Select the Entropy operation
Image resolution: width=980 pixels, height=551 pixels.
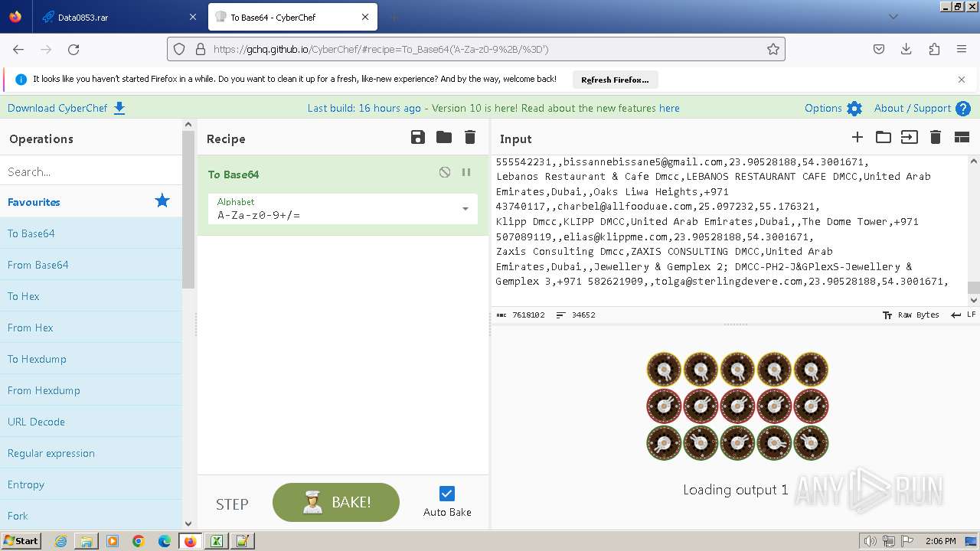pyautogui.click(x=91, y=484)
